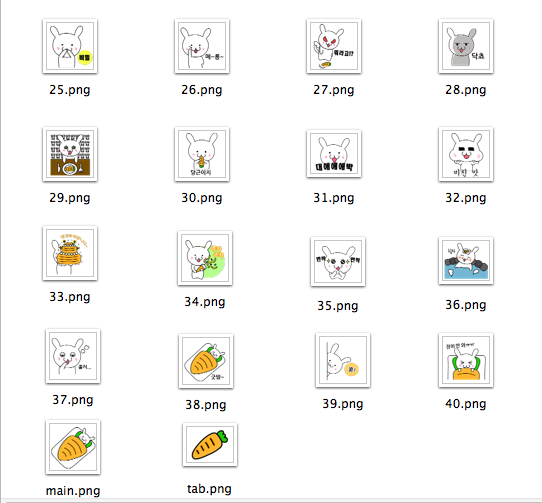The width and height of the screenshot is (542, 503).
Task: Click the tab.png filename label
Action: (209, 489)
